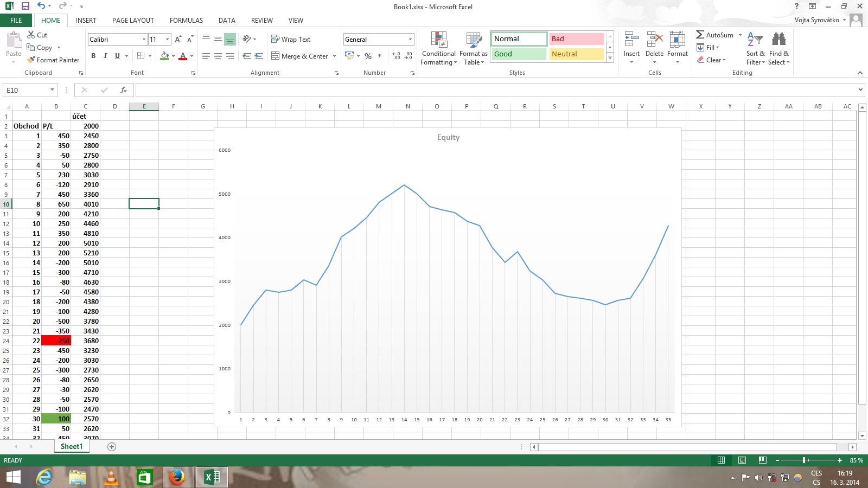Open the General number format dropdown
This screenshot has height=488, width=868.
point(410,40)
